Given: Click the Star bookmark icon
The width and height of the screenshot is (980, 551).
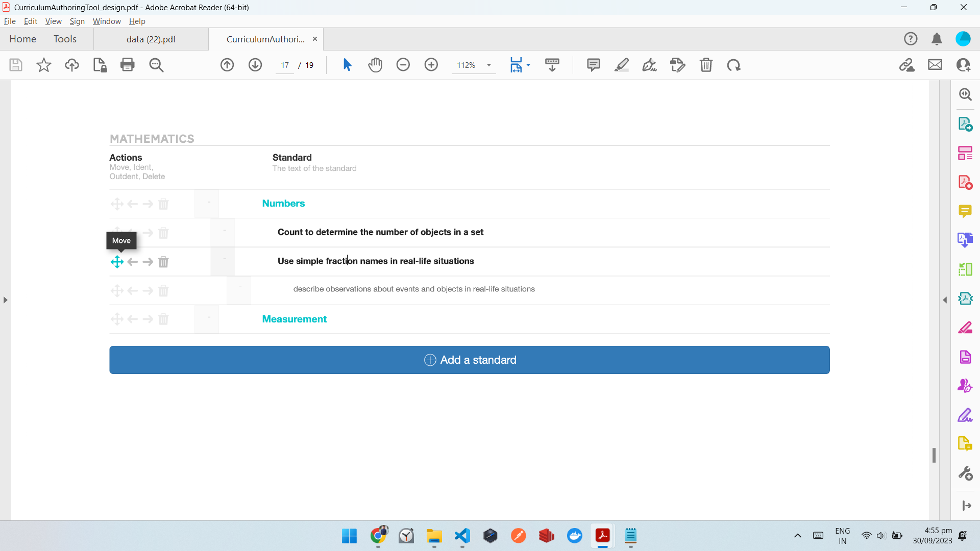Looking at the screenshot, I should (44, 65).
